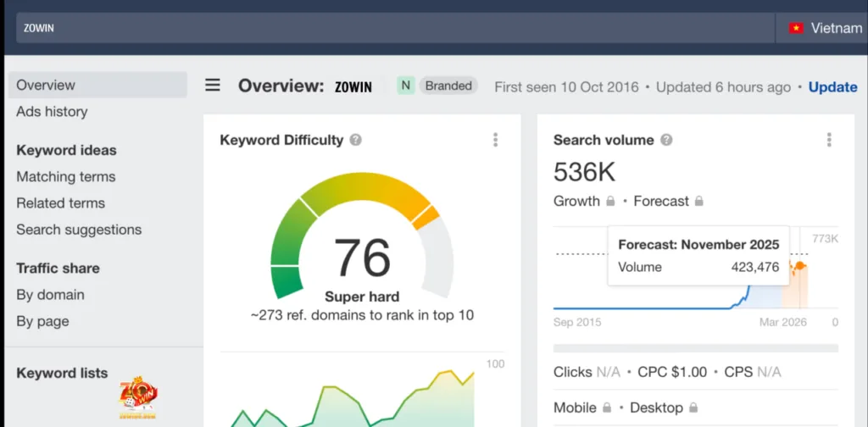Click the Search volume help question icon
The height and width of the screenshot is (427, 868).
[666, 140]
